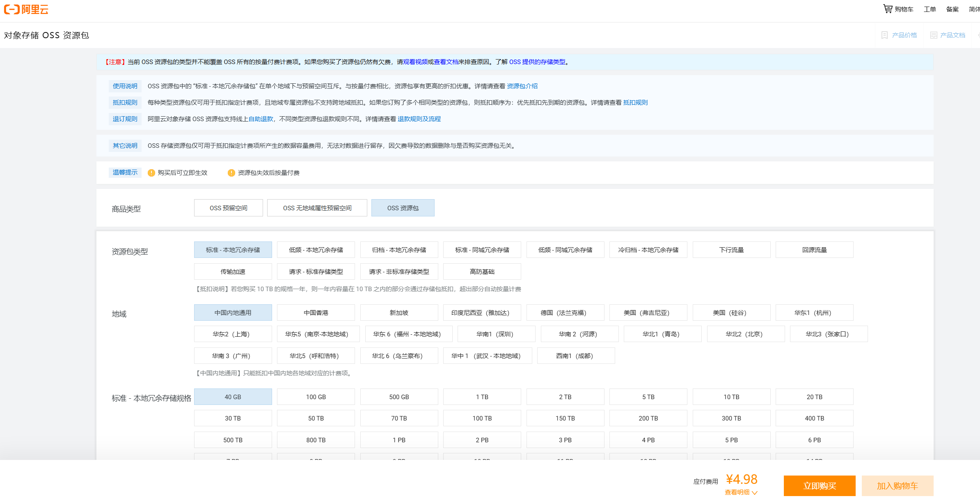Select region 新加坡

399,313
